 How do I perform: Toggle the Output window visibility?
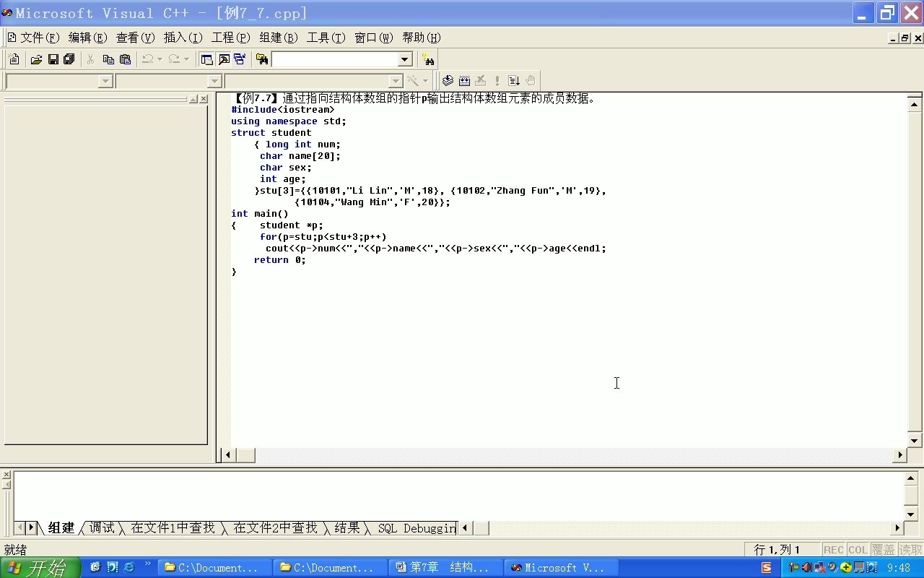pos(223,59)
